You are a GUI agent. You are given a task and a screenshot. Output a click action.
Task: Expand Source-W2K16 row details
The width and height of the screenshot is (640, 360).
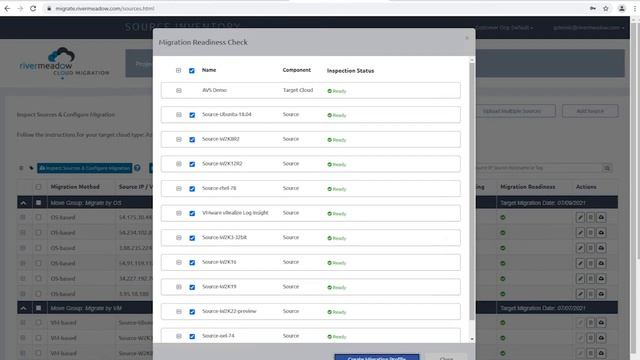(179, 262)
